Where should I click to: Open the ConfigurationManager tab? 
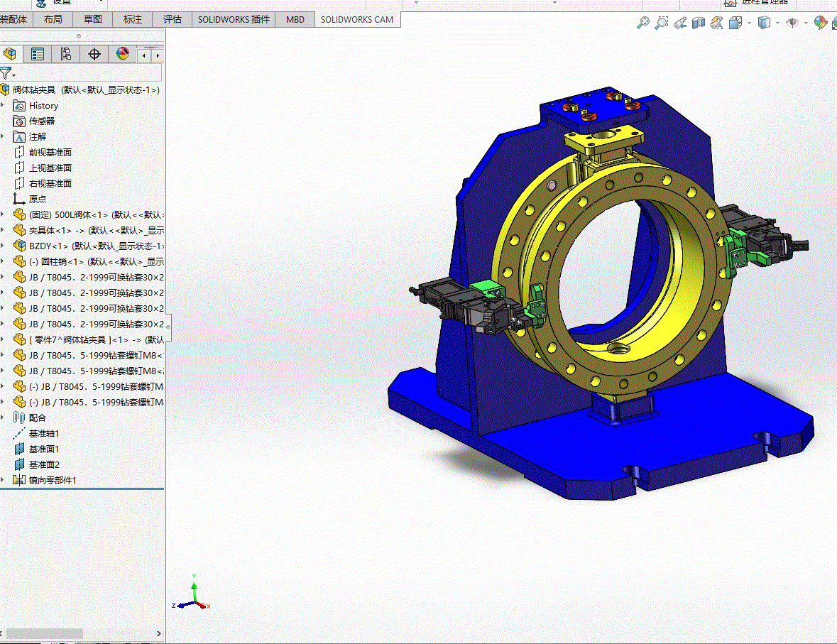[x=65, y=54]
